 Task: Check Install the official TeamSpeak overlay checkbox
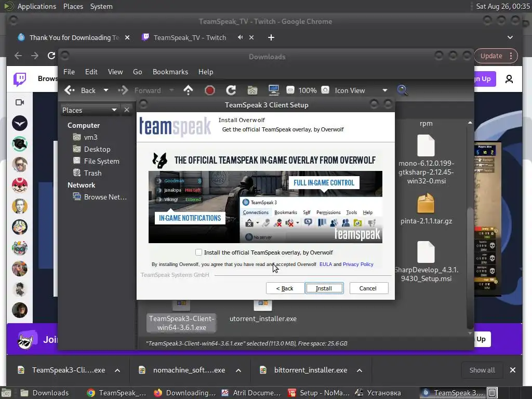pos(199,252)
